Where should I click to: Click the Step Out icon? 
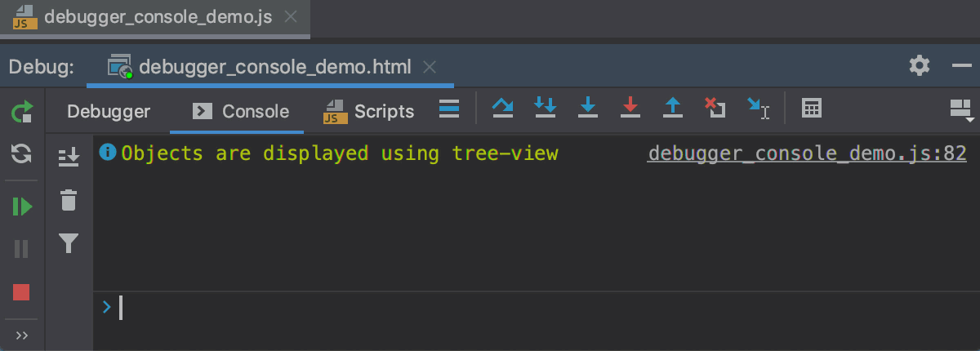[x=672, y=108]
